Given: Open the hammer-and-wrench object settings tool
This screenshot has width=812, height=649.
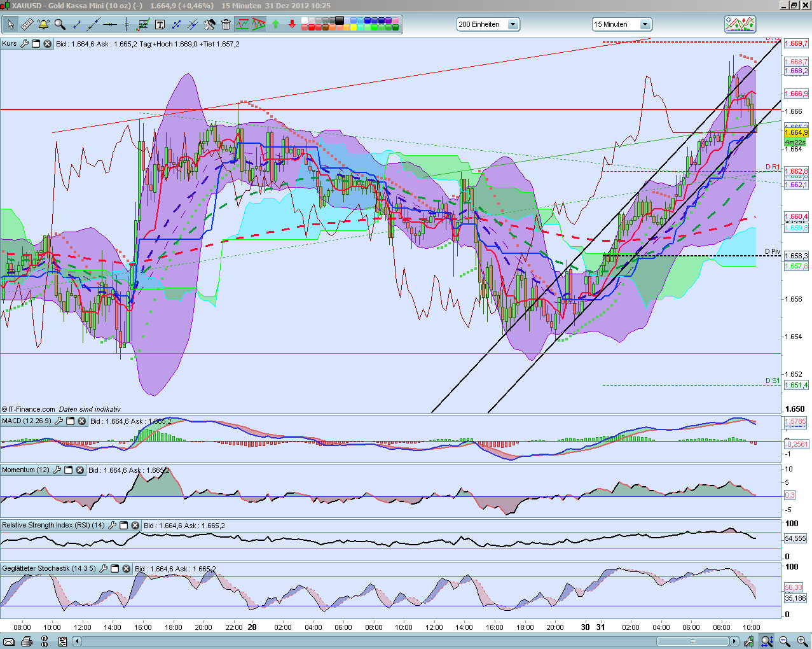Looking at the screenshot, I should pyautogui.click(x=209, y=25).
